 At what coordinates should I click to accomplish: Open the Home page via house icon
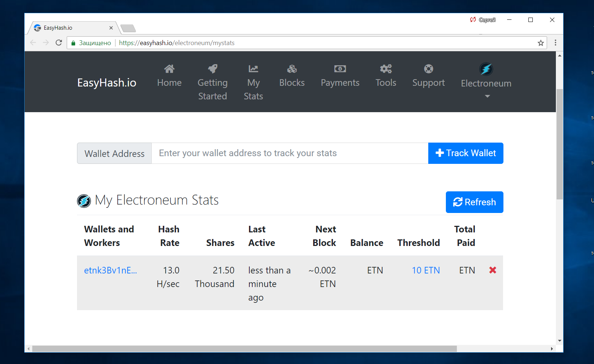pyautogui.click(x=169, y=69)
